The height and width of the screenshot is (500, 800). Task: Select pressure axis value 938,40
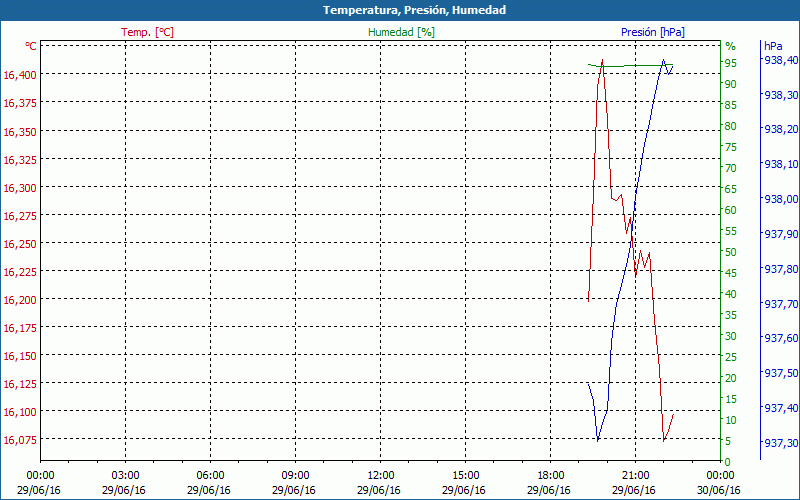pos(781,60)
